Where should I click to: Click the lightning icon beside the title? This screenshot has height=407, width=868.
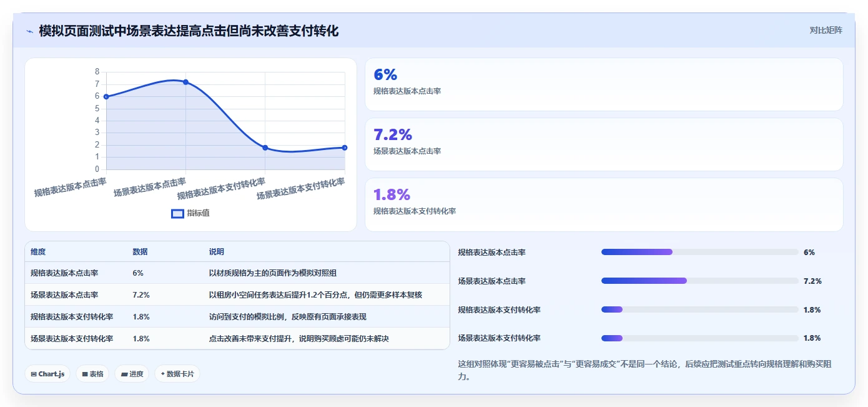pyautogui.click(x=29, y=31)
